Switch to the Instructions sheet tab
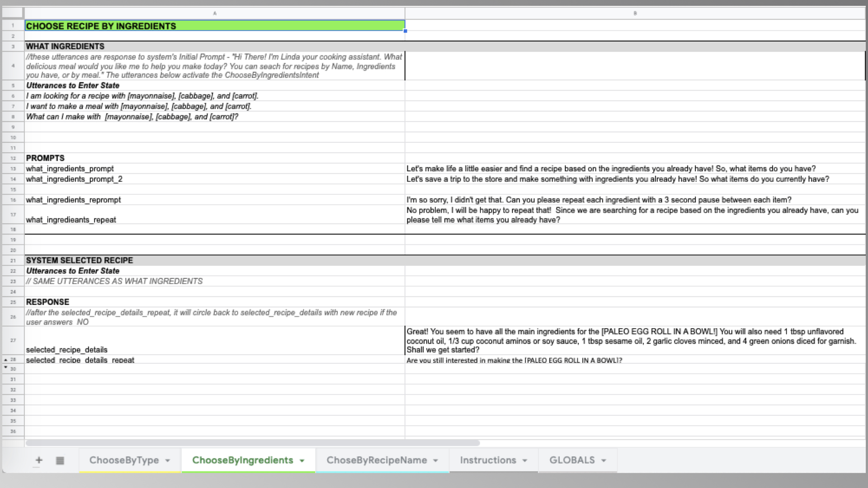The image size is (868, 488). coord(487,460)
